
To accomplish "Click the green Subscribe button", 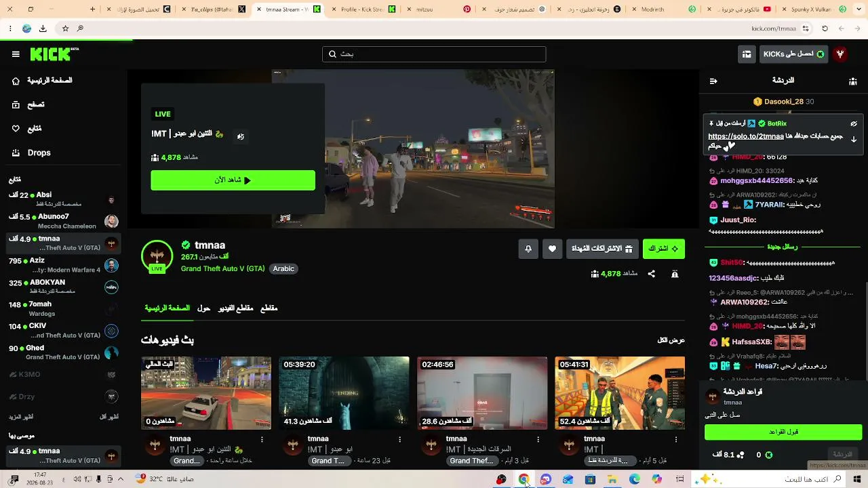I will coord(664,249).
